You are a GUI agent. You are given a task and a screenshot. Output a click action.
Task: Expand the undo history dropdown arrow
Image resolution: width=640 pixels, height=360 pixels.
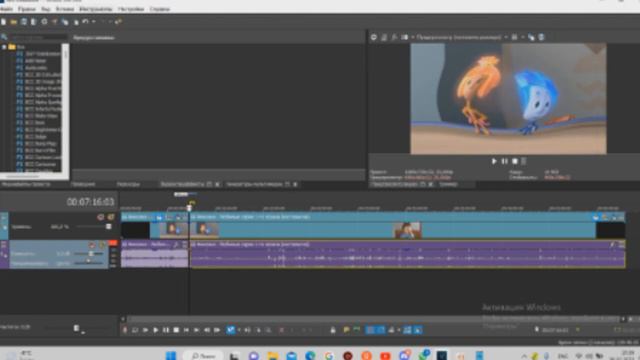pyautogui.click(x=93, y=22)
